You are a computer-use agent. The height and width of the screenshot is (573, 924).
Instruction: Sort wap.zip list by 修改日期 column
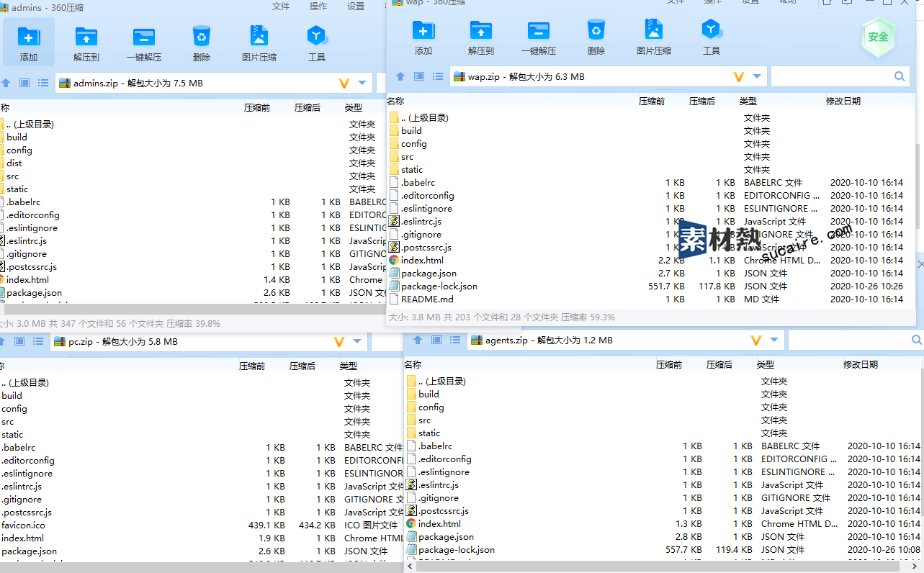coord(843,101)
